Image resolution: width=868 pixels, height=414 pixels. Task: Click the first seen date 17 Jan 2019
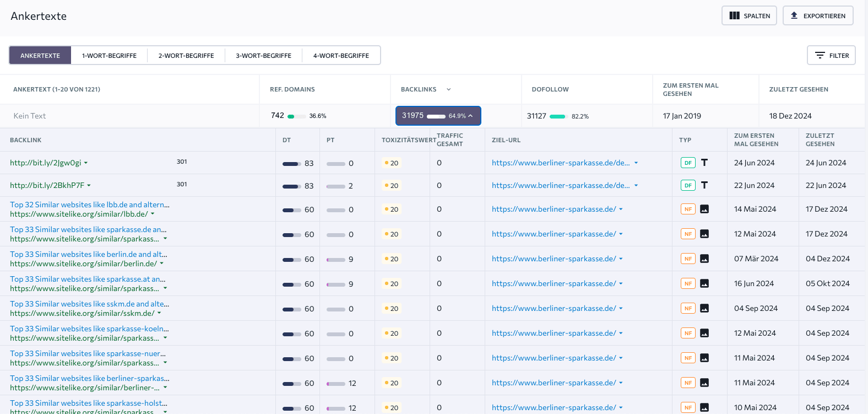coord(682,116)
